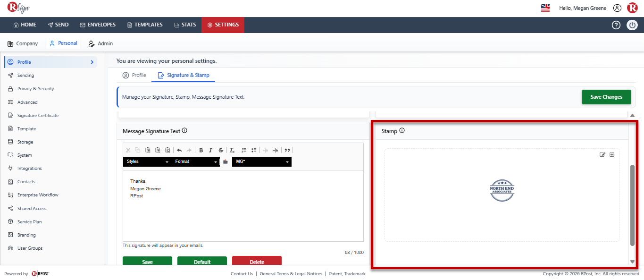Toggle Strikethrough formatting in signature editor

point(221,150)
